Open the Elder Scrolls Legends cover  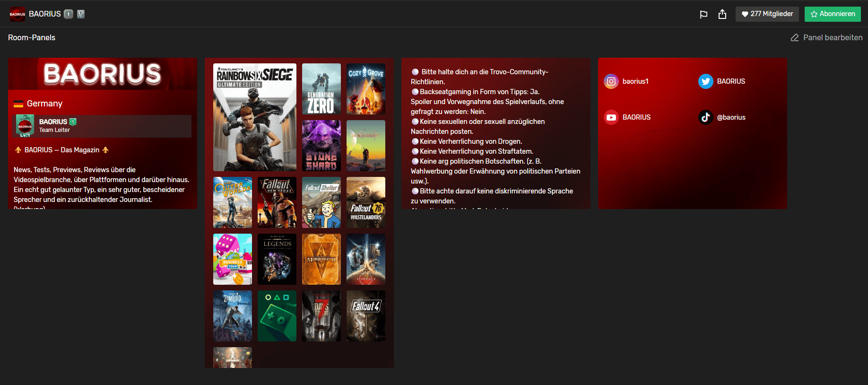click(277, 259)
